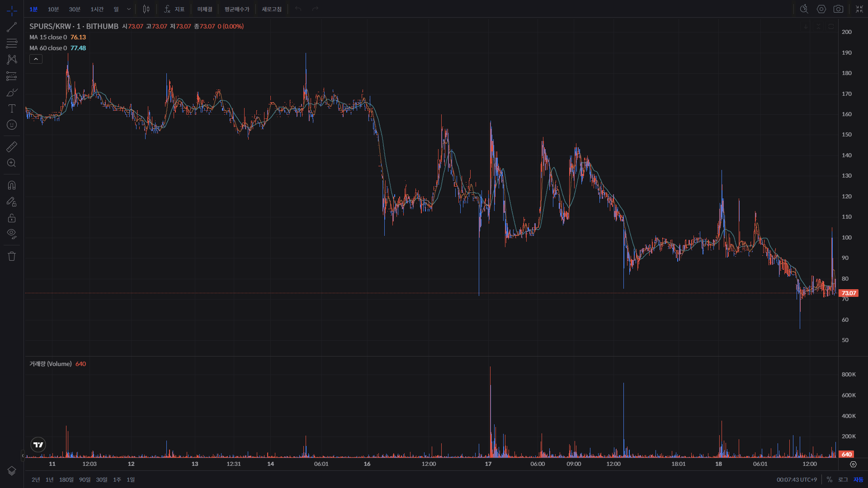Open the 지표 indicators button
Viewport: 868px width, 488px height.
pos(174,9)
